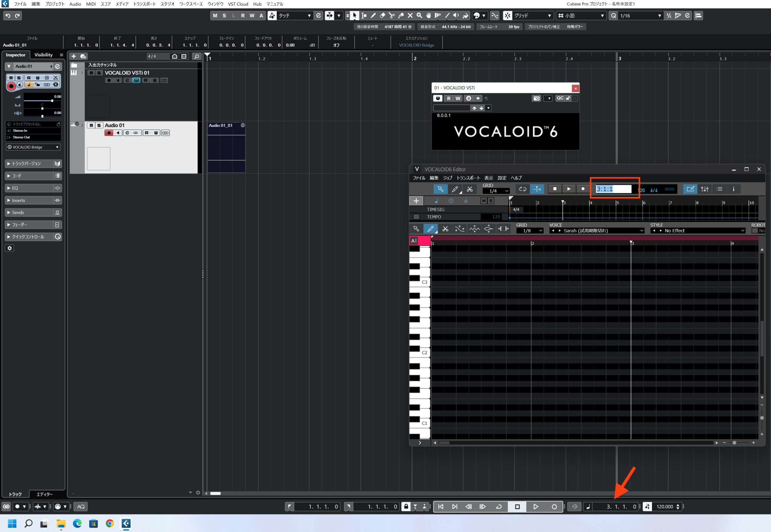
Task: Expand the Inserts section in the Inspector
Action: 18,200
